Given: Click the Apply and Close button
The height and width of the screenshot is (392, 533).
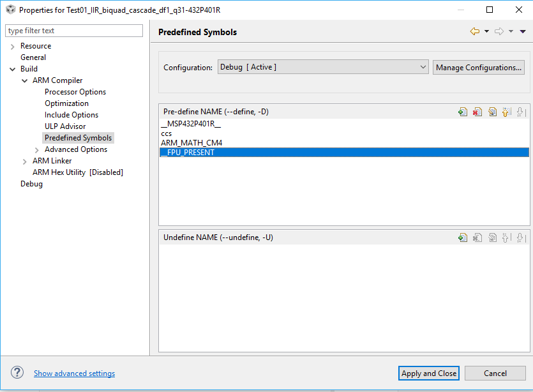Looking at the screenshot, I should [x=429, y=373].
